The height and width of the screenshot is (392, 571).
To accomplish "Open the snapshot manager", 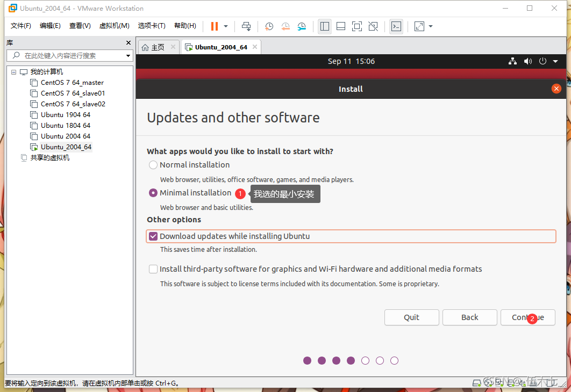I will 302,26.
